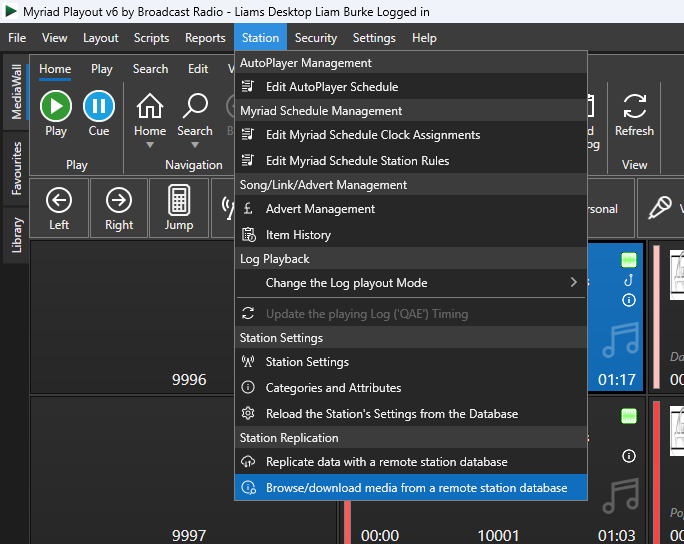Choose Edit AutoPlayer Schedule menu item
684x544 pixels.
click(x=411, y=86)
